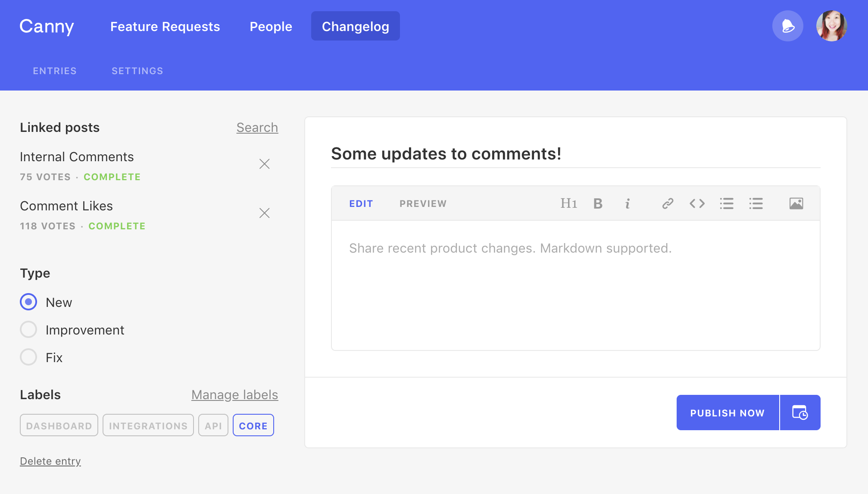The image size is (868, 494).
Task: Switch to ENTRIES sub-tab
Action: (x=55, y=71)
